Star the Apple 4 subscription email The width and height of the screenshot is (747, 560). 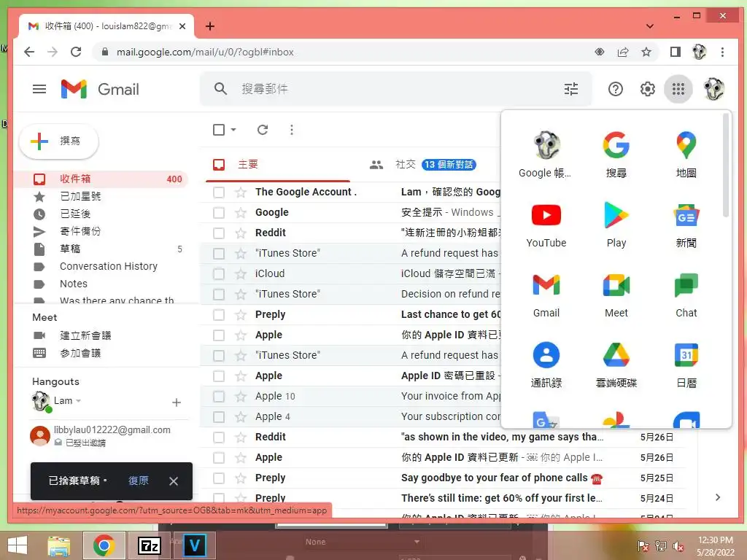click(241, 416)
